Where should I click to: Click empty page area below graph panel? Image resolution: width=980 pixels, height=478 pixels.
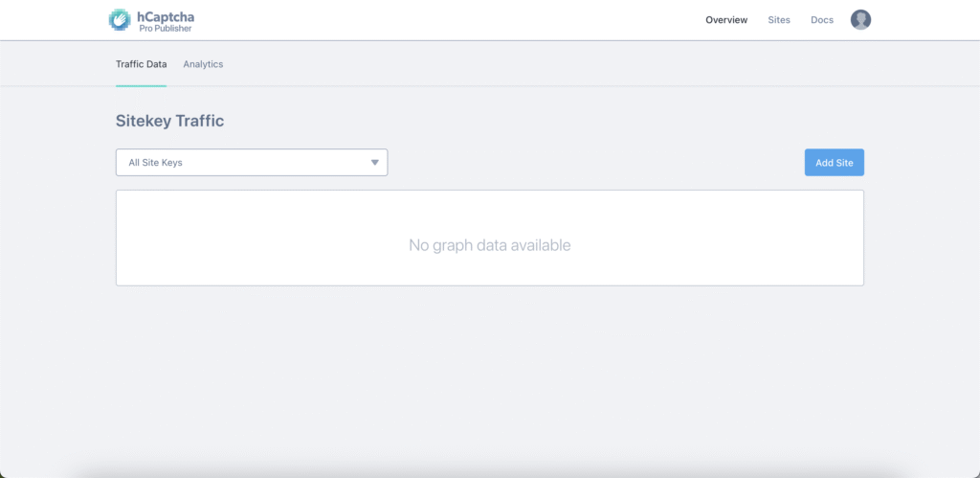(489, 374)
